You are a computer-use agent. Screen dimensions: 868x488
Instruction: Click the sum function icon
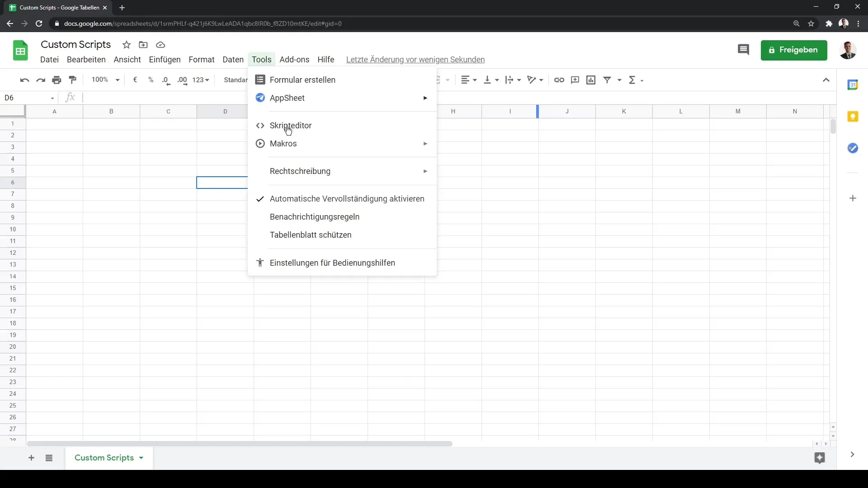pyautogui.click(x=633, y=79)
